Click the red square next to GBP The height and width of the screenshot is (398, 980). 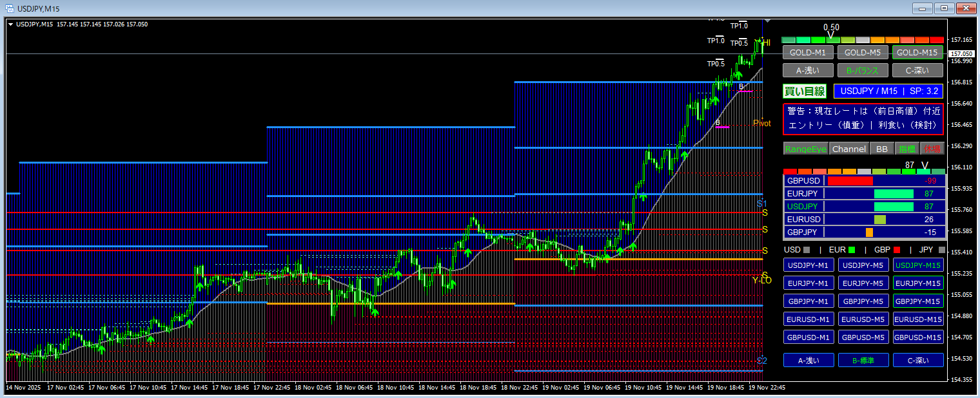click(x=897, y=250)
